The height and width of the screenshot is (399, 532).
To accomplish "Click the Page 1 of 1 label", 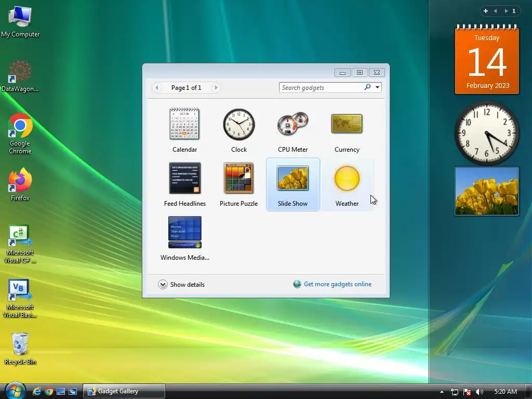I will coord(187,87).
